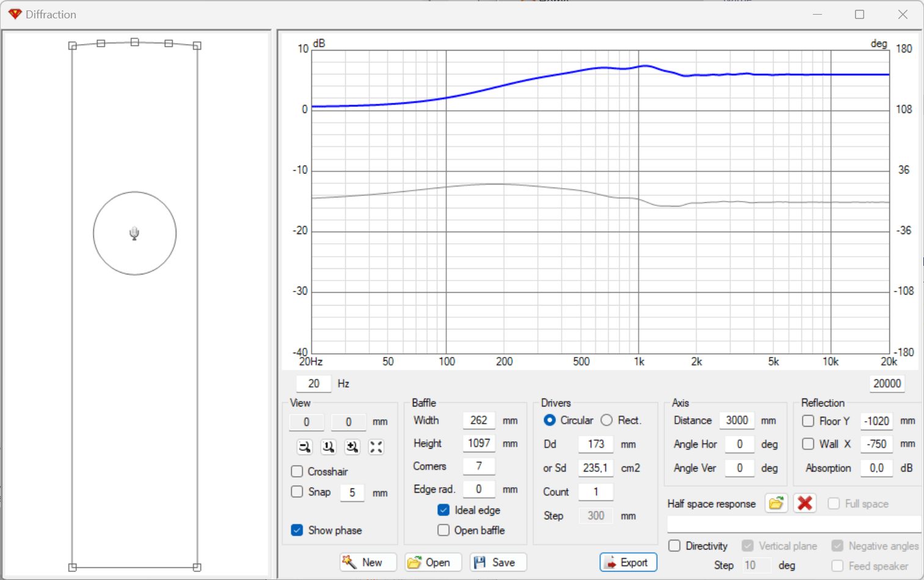Screen dimensions: 924x580
Task: Select Rect. driver shape
Action: (606, 420)
